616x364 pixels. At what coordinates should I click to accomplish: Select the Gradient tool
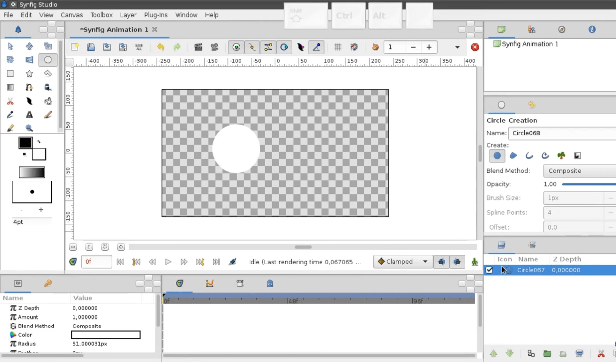pos(10,87)
